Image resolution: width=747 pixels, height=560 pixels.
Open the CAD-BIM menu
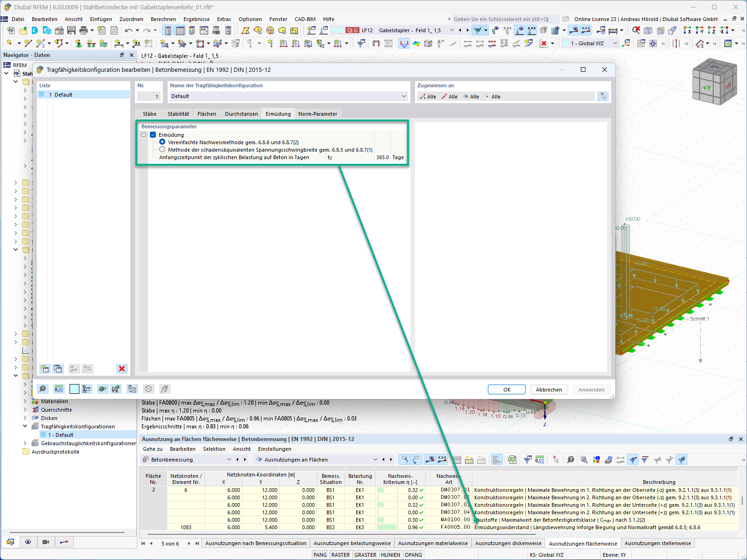[x=305, y=19]
